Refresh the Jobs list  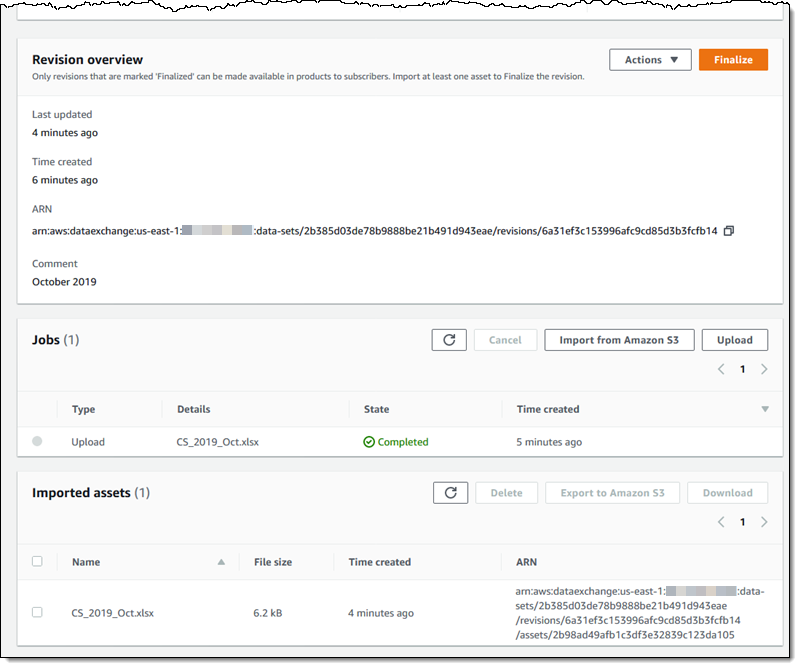(x=449, y=340)
